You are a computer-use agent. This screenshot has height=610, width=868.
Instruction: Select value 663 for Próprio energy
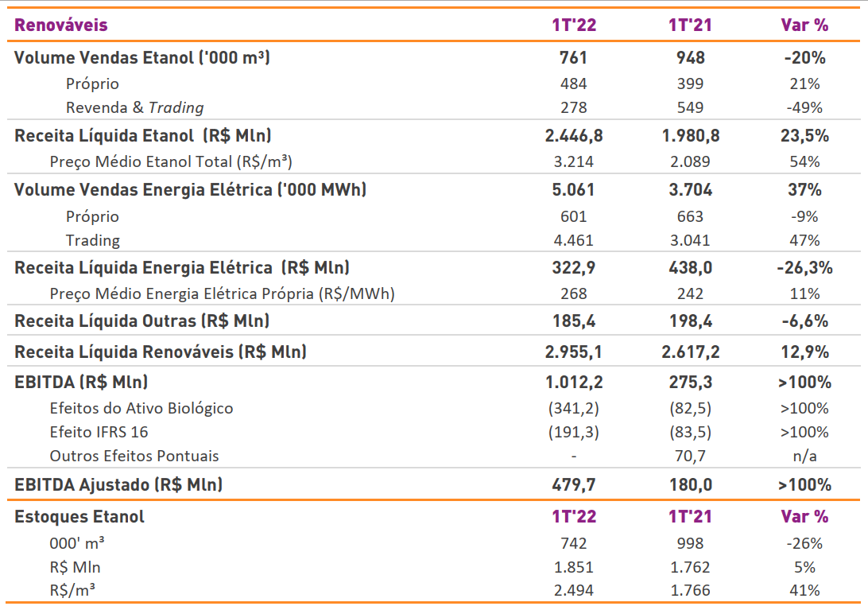coord(690,216)
